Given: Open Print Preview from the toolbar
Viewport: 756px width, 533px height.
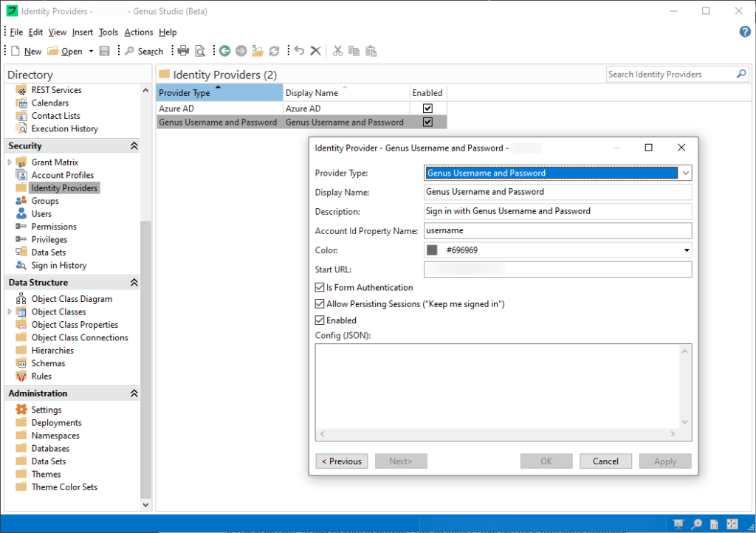Looking at the screenshot, I should 199,51.
